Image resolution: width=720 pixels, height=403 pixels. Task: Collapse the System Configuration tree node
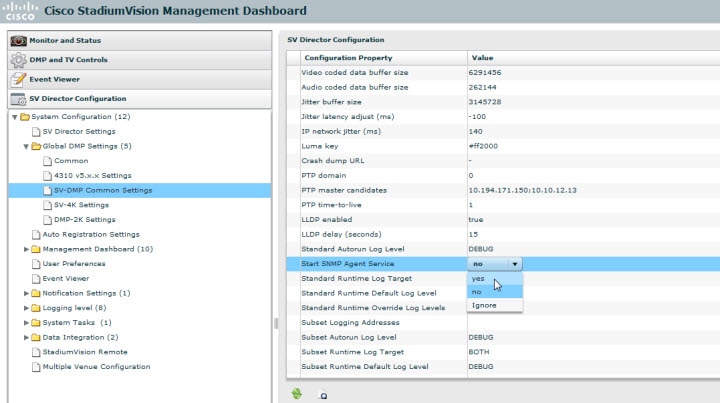[15, 117]
